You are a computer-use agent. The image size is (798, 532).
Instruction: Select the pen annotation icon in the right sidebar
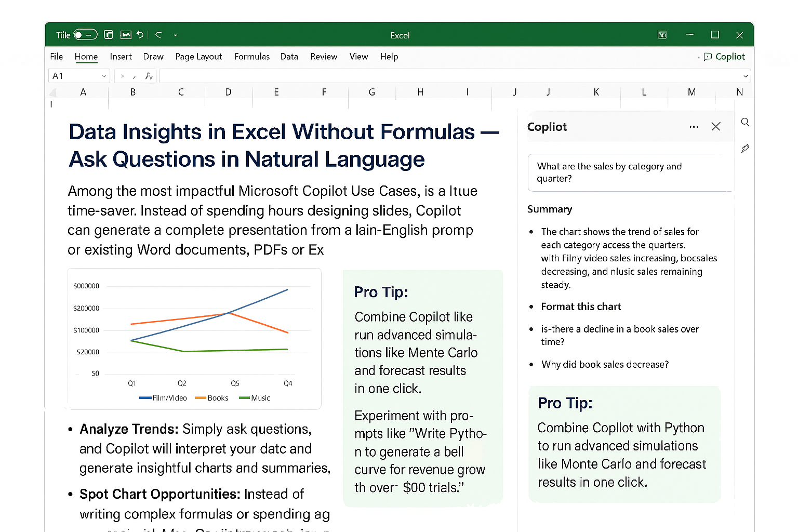point(745,149)
